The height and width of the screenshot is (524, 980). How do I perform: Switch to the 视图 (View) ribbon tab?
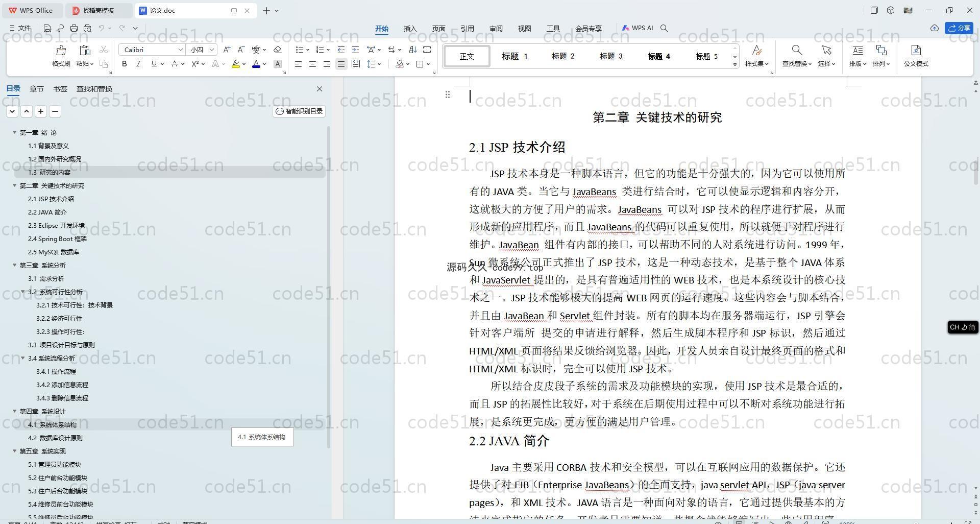click(524, 29)
